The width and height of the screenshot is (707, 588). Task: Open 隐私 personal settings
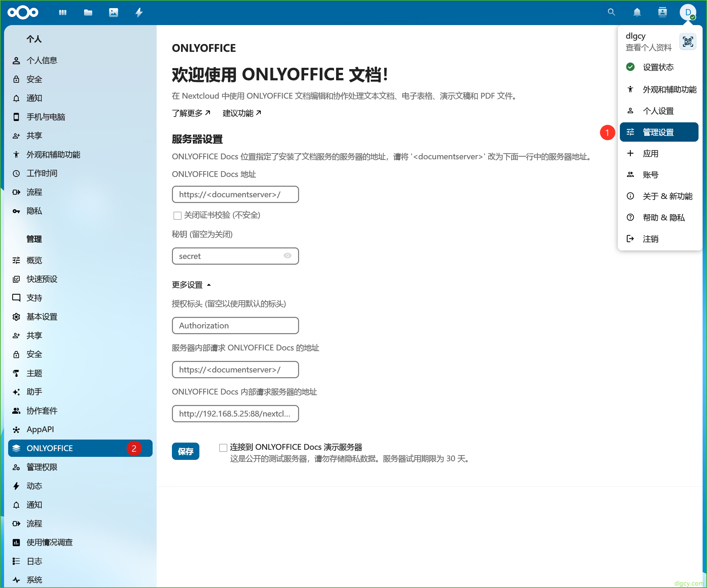point(80,211)
